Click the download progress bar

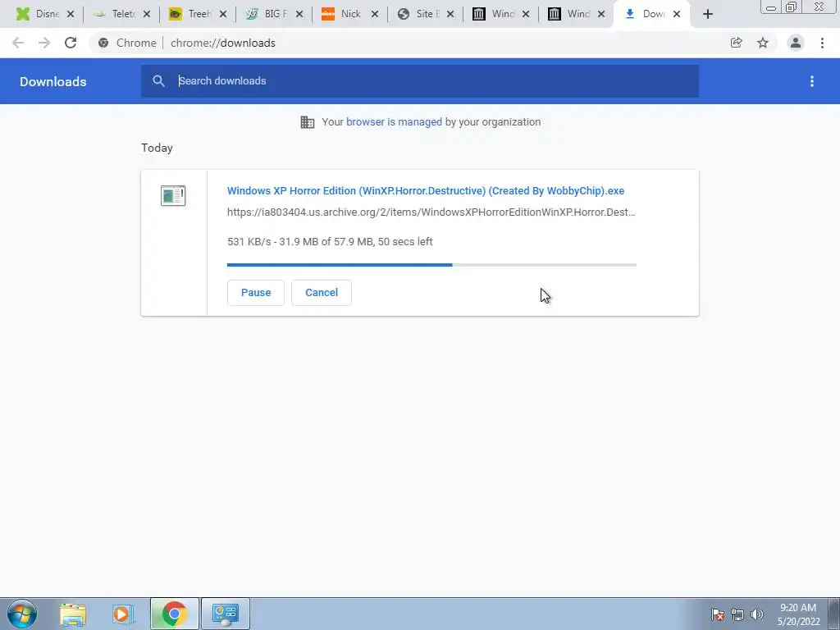pos(431,265)
